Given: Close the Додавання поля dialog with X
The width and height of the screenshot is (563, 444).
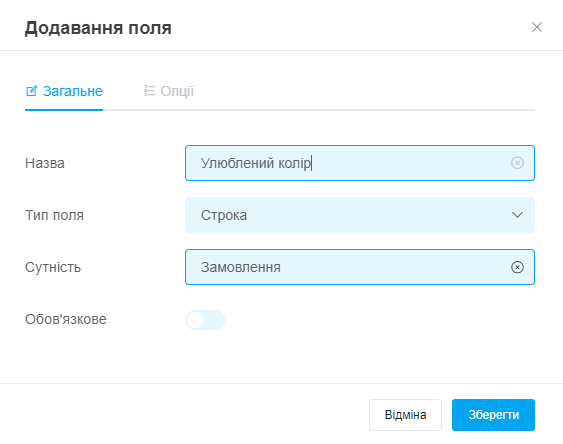Looking at the screenshot, I should pyautogui.click(x=537, y=27).
